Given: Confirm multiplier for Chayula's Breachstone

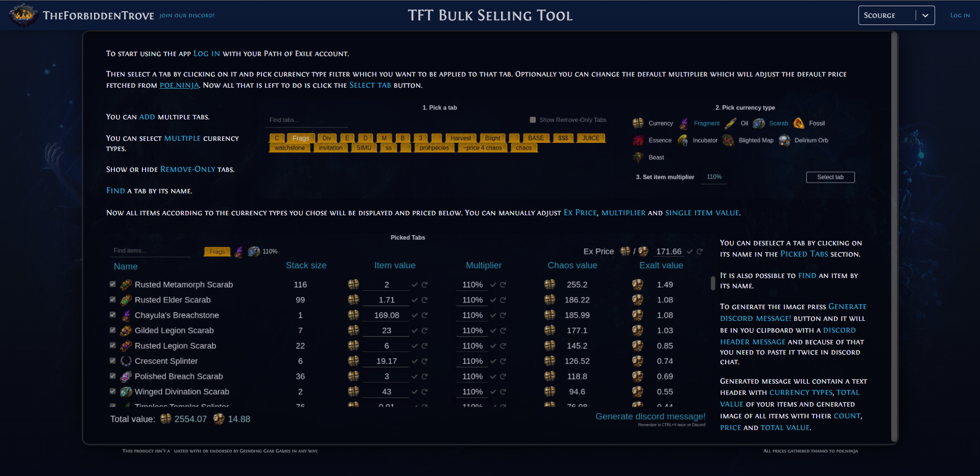Looking at the screenshot, I should (x=493, y=315).
